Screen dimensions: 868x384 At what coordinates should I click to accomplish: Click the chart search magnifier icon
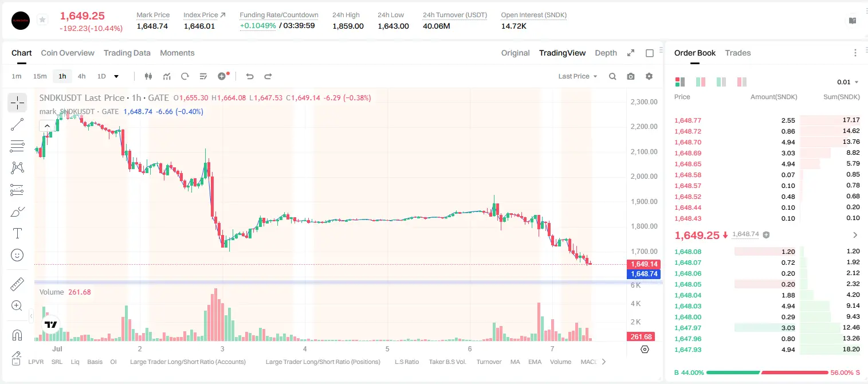612,76
